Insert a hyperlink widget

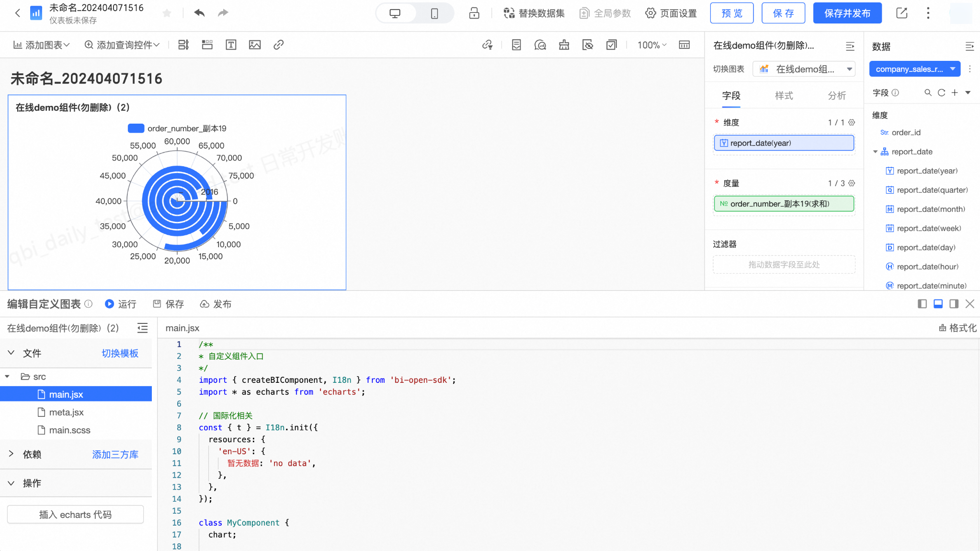(x=278, y=45)
